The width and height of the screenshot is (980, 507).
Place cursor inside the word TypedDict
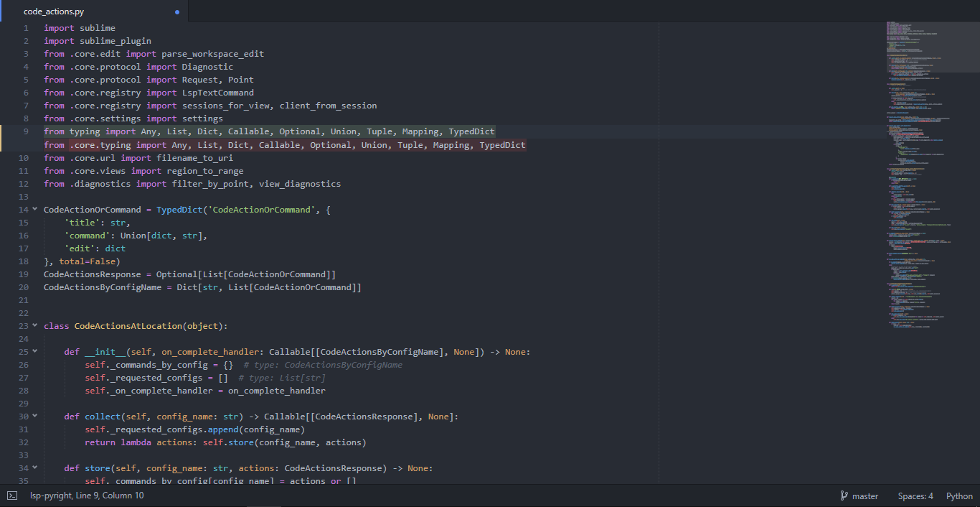click(x=470, y=131)
